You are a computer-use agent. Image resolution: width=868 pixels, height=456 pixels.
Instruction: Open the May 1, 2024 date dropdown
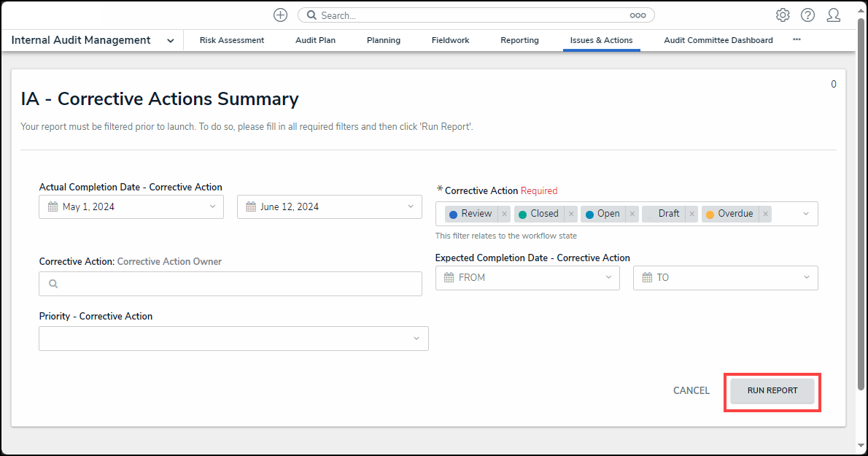click(x=131, y=206)
